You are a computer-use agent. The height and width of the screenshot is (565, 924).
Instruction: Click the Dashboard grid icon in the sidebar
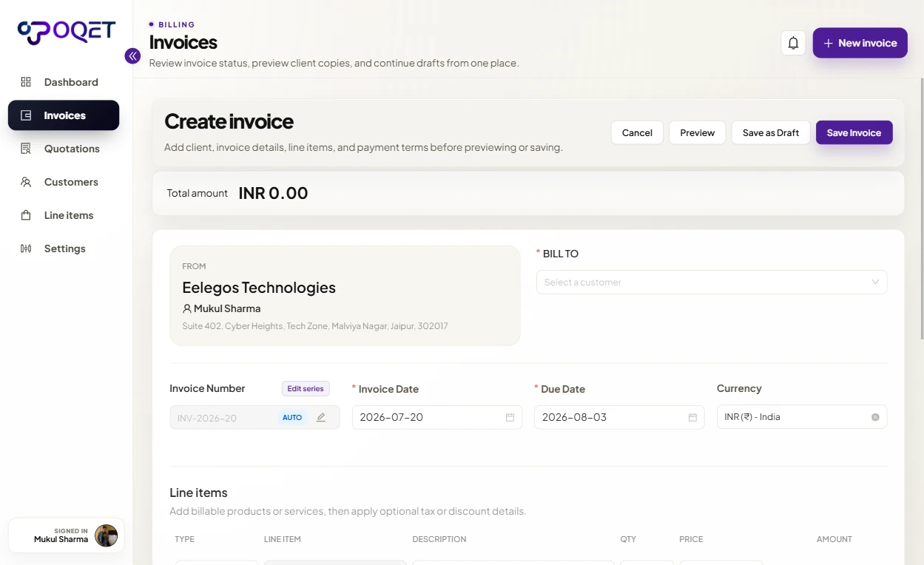[x=26, y=82]
